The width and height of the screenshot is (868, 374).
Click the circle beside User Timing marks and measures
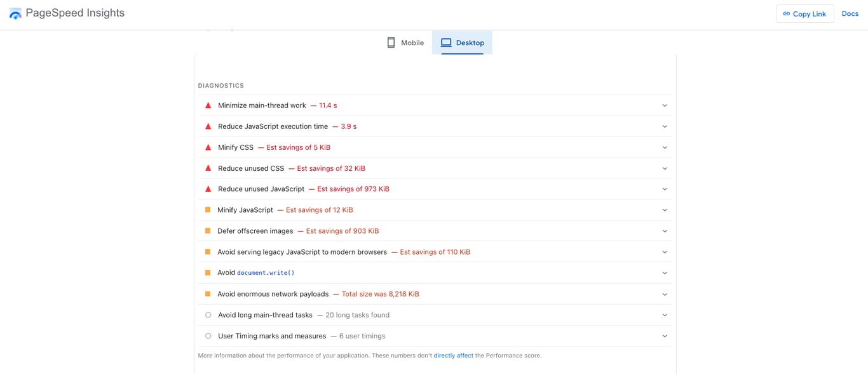pos(208,336)
